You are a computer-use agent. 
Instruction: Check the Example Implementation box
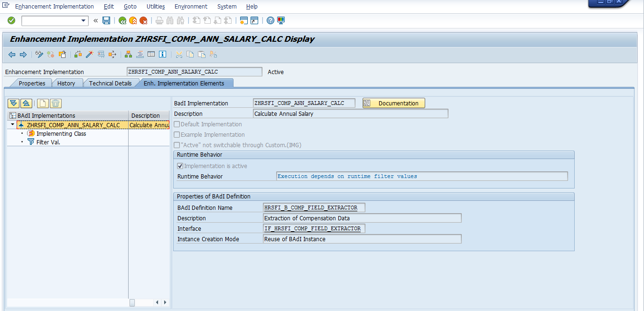pos(176,134)
